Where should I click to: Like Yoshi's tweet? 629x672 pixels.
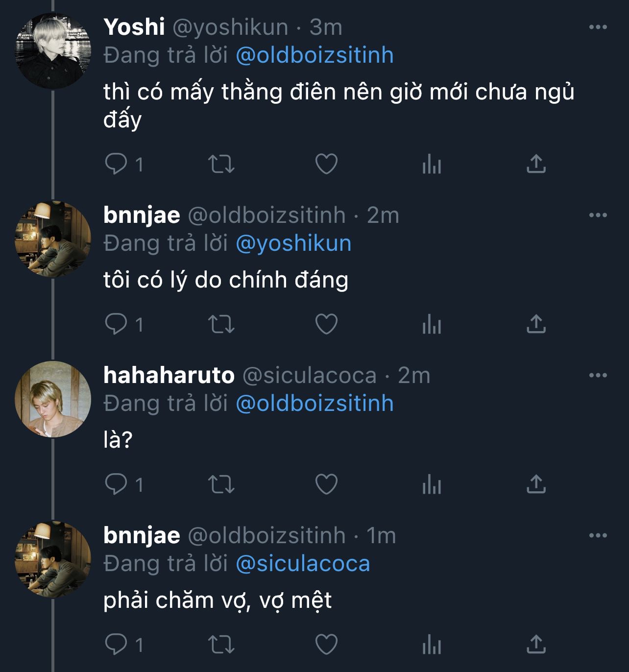point(326,164)
